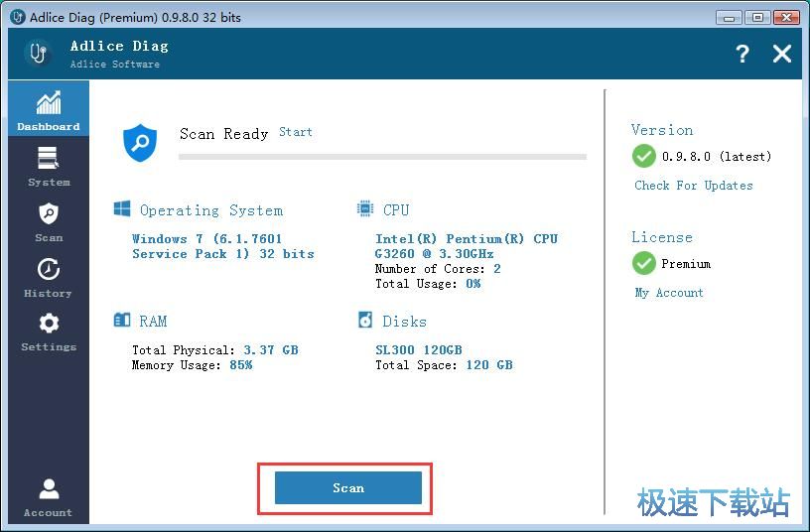Click the 0.9.8.0 (latest) version text

(717, 156)
